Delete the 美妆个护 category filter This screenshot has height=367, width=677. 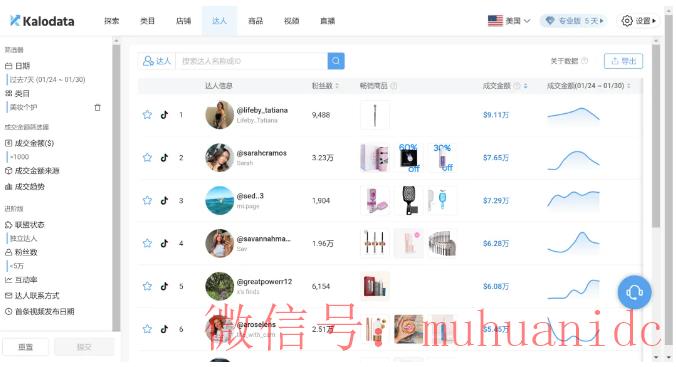pyautogui.click(x=97, y=108)
